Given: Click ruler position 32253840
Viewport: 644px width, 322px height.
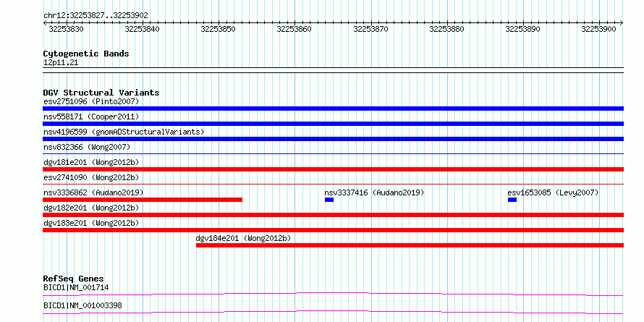Looking at the screenshot, I should coord(142,29).
